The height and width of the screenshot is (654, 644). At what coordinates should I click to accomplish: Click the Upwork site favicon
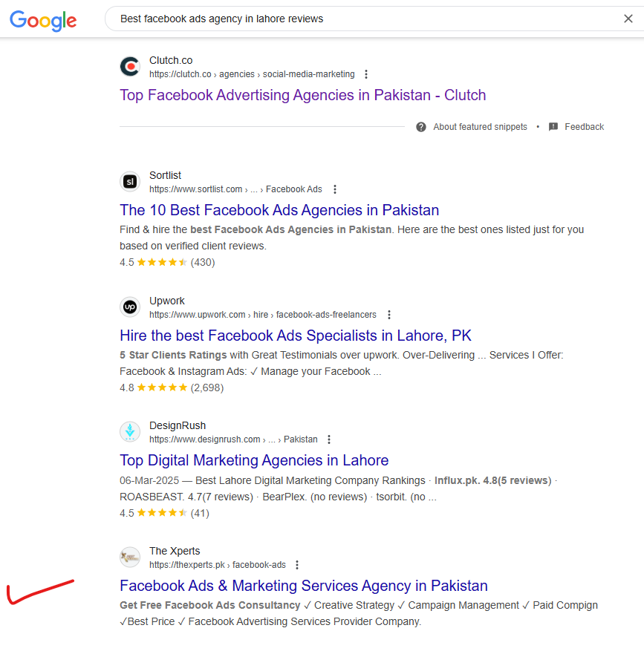point(130,307)
